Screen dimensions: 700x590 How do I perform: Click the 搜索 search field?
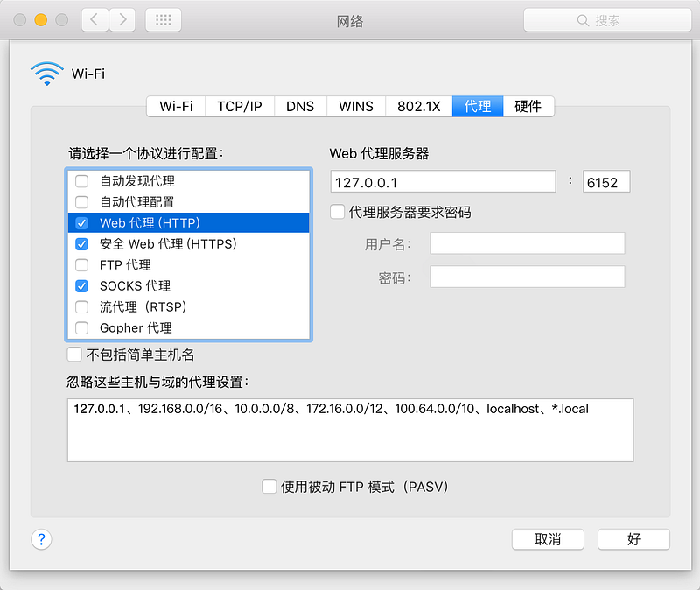[607, 20]
